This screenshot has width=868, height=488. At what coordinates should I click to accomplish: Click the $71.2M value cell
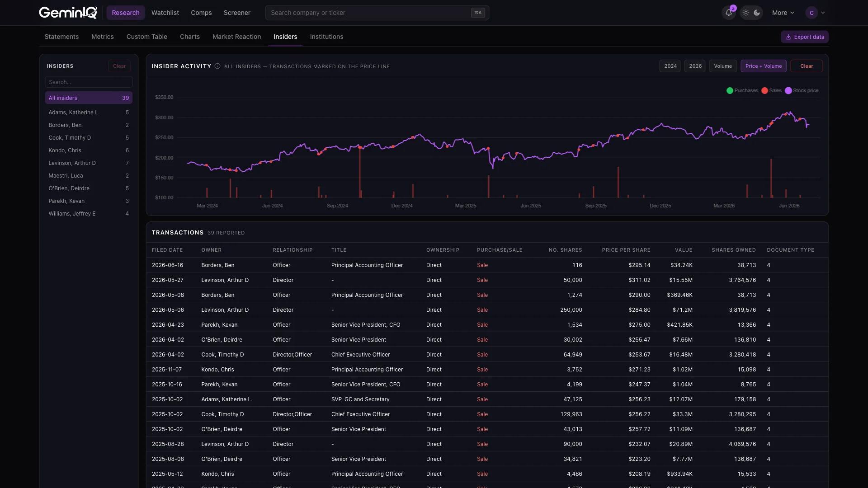tap(682, 310)
